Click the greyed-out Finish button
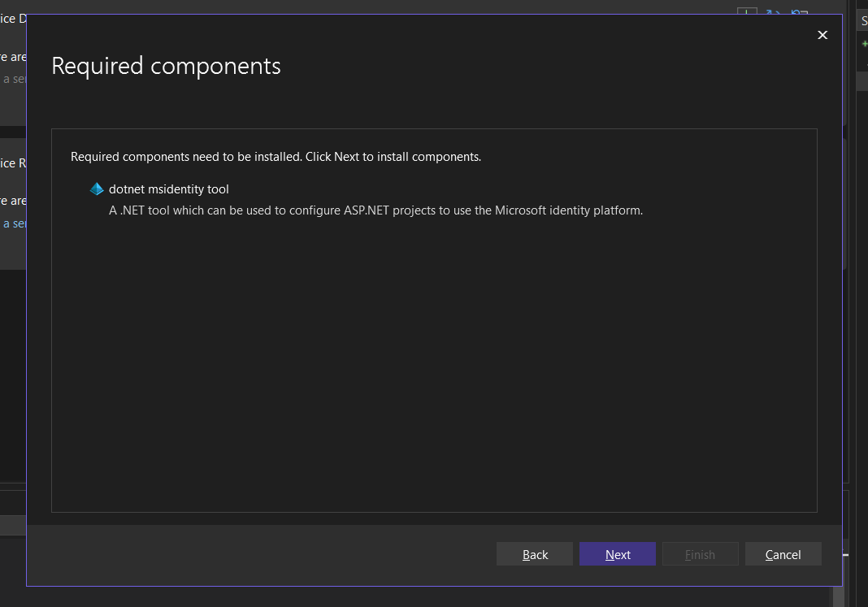 coord(700,554)
